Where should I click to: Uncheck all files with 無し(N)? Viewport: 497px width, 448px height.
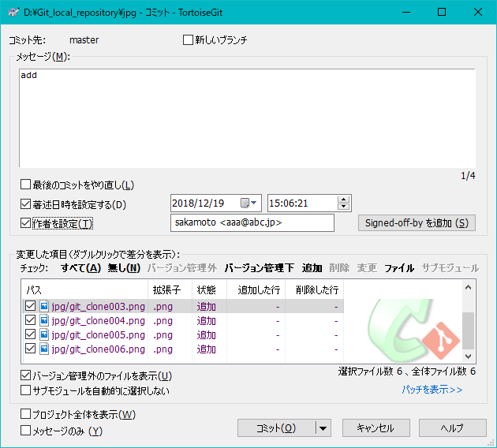[124, 268]
